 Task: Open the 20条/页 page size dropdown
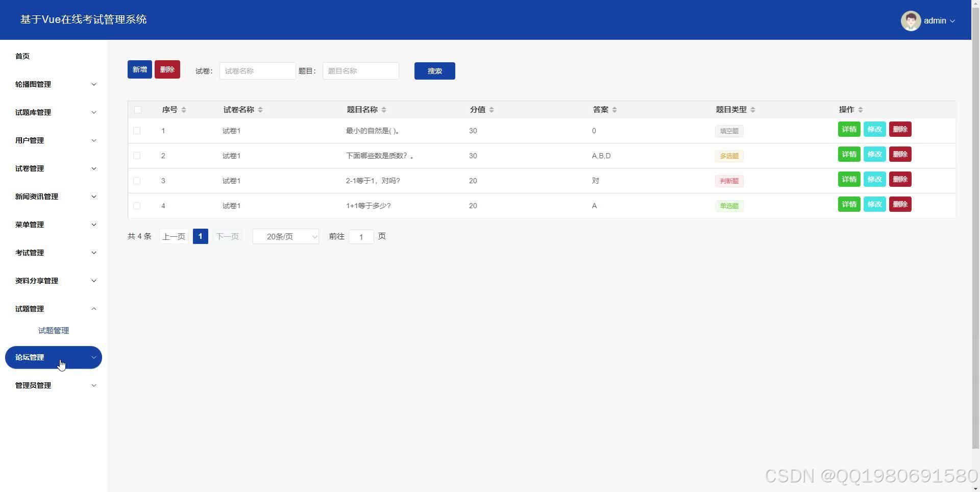pos(285,236)
